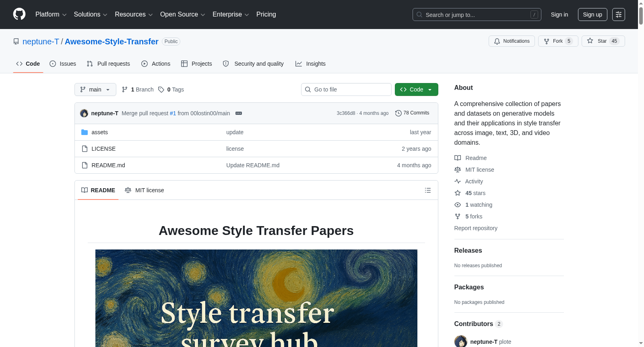This screenshot has width=644, height=347.
Task: Click the Go to file search field
Action: (x=346, y=89)
